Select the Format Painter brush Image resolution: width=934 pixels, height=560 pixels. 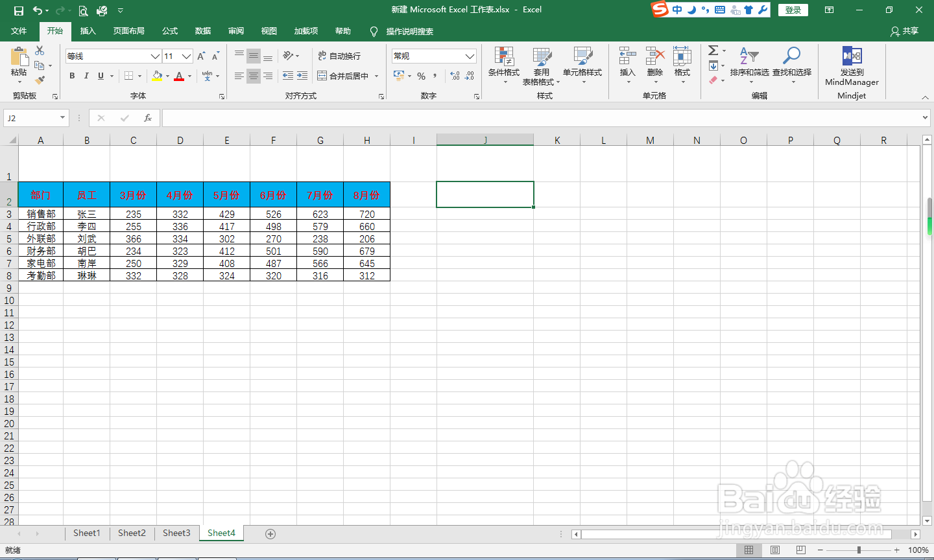click(40, 80)
